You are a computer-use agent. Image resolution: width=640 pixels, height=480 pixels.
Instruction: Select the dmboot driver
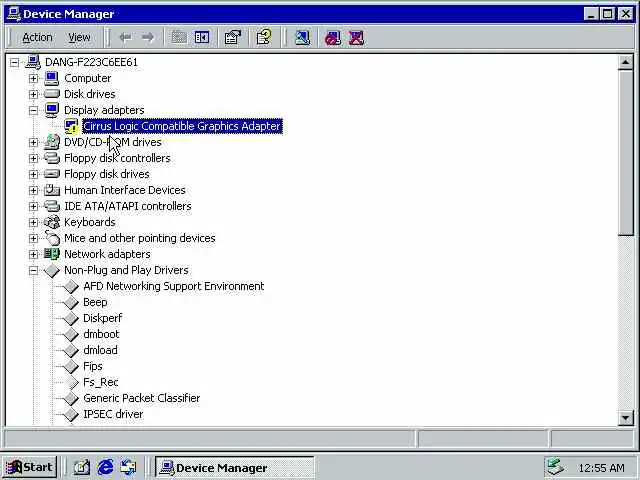[101, 334]
